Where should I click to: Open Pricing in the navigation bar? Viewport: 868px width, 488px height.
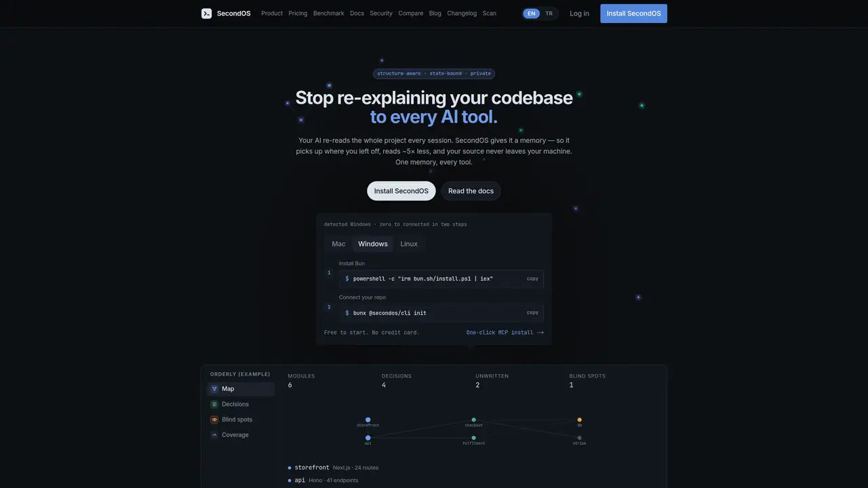pos(298,14)
